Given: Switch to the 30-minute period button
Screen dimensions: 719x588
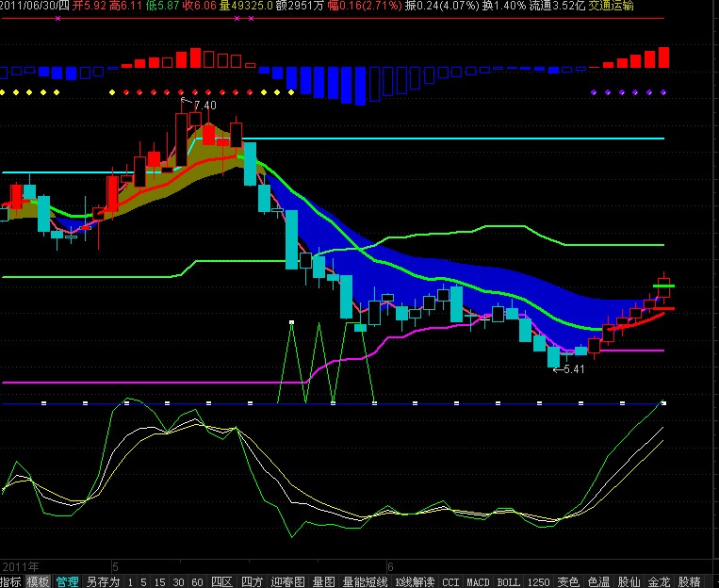Looking at the screenshot, I should coord(178,582).
